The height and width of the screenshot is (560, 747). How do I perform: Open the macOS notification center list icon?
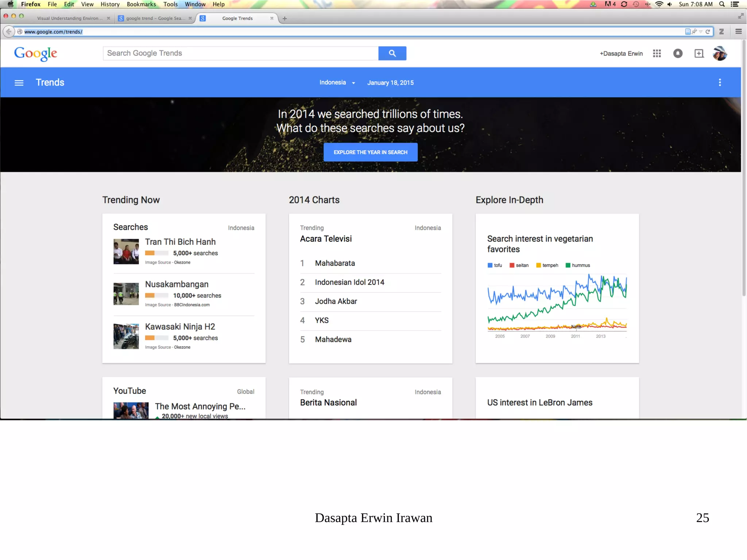[x=735, y=4]
